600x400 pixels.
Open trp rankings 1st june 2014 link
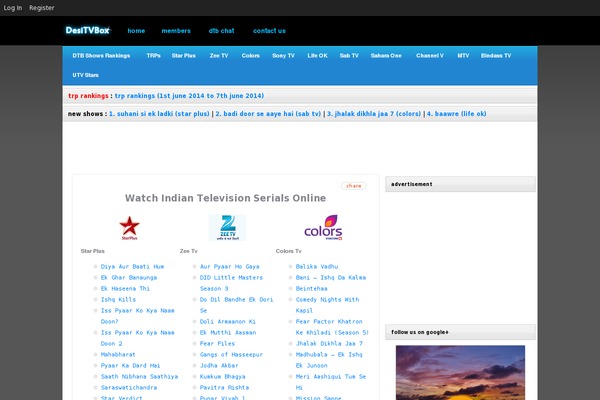[189, 96]
